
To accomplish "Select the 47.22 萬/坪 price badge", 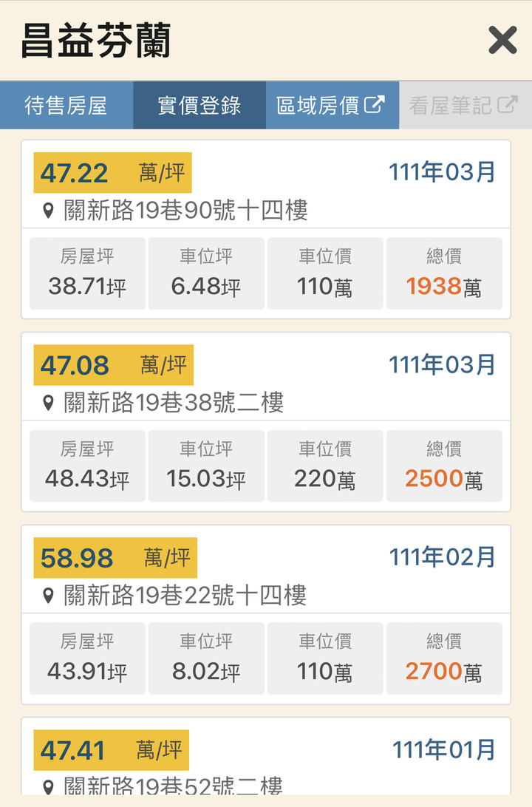I will tap(112, 172).
